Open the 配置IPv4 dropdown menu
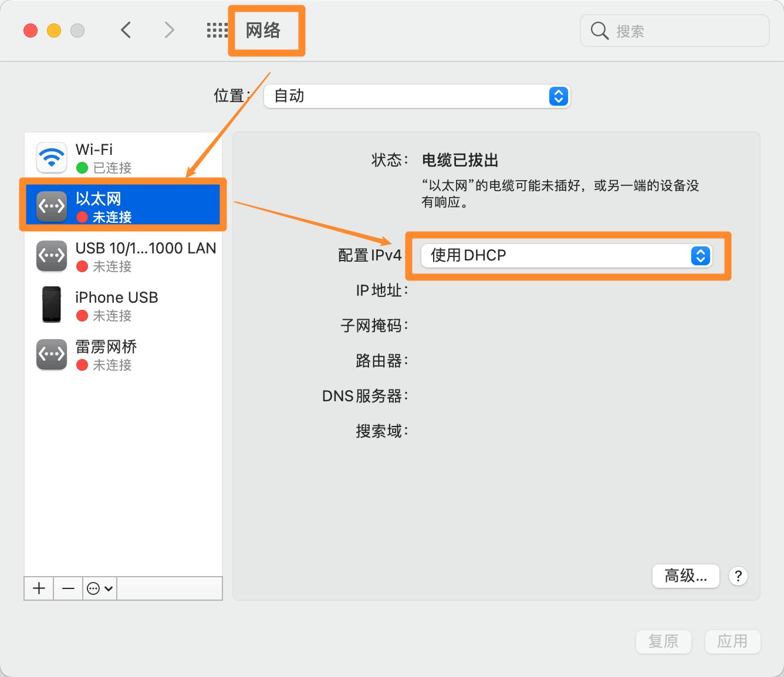Viewport: 784px width, 677px height. coord(566,256)
